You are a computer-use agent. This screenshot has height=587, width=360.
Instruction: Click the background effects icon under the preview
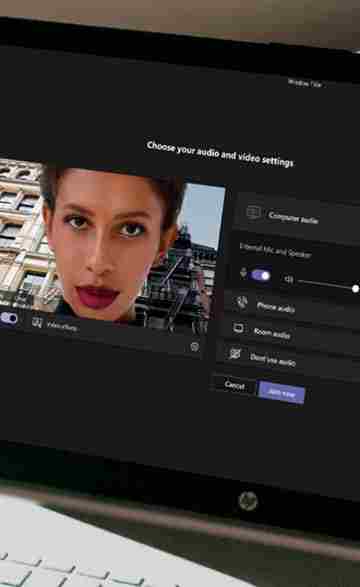click(37, 322)
